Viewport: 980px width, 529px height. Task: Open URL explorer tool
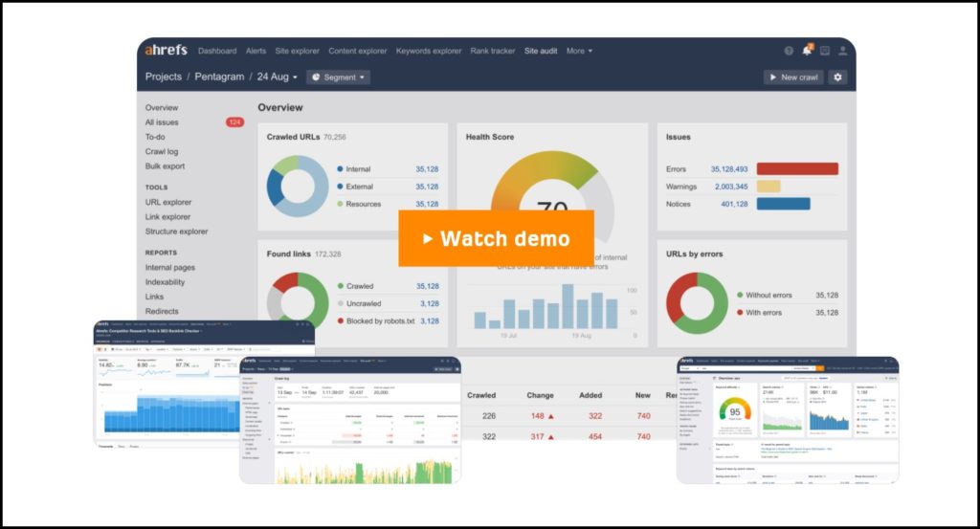[168, 202]
